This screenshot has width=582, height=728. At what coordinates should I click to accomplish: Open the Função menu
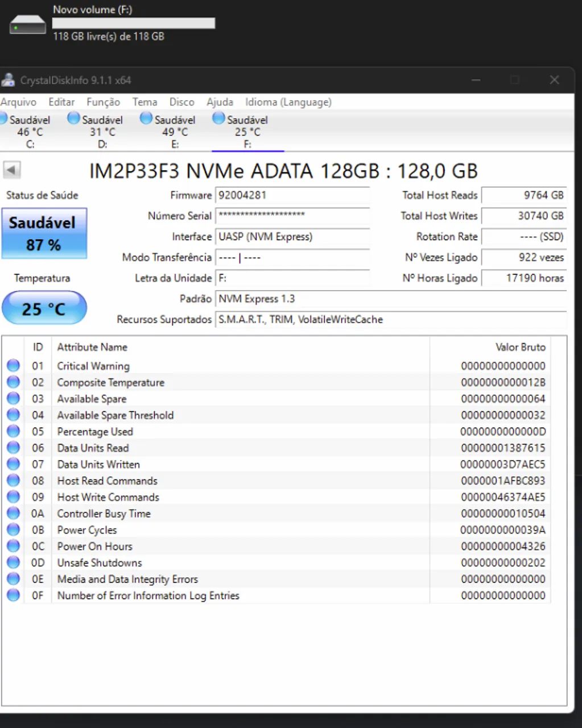coord(103,102)
